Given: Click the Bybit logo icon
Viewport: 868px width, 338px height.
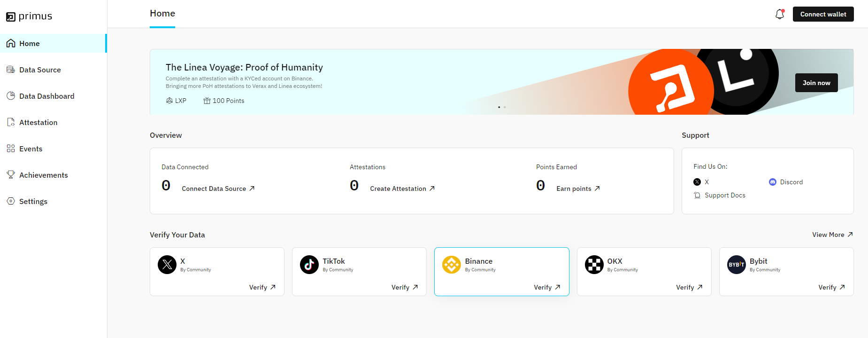Looking at the screenshot, I should 736,265.
